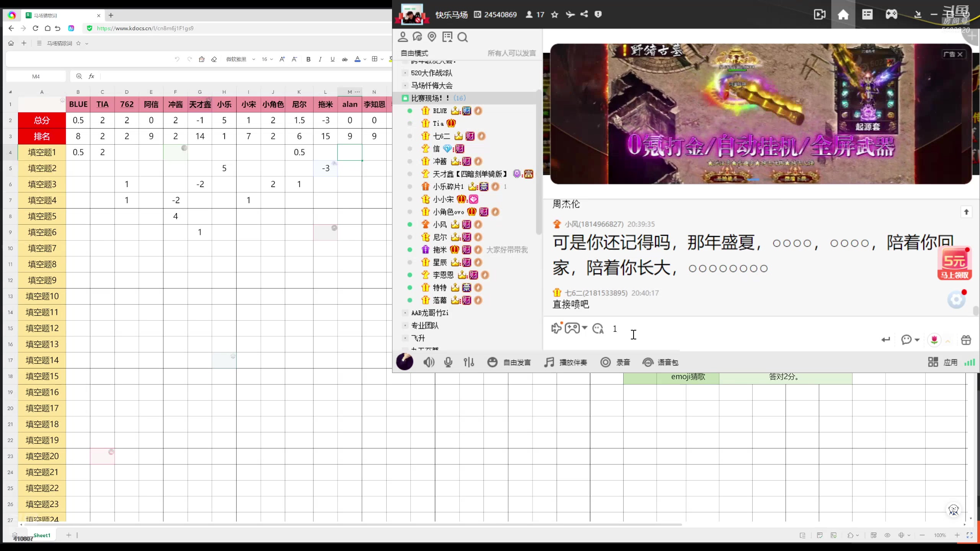Click the browser home button
Screen dimensions: 980x551
(47, 28)
